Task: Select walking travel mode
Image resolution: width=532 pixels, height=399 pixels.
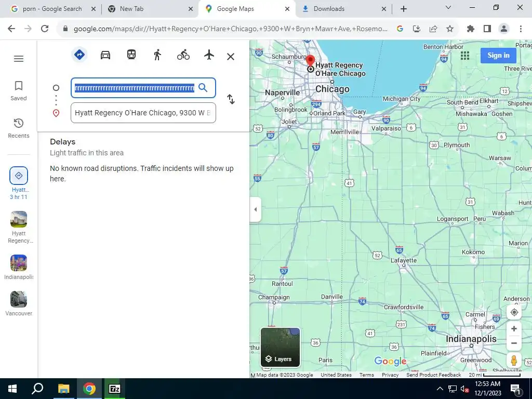Action: coord(157,55)
